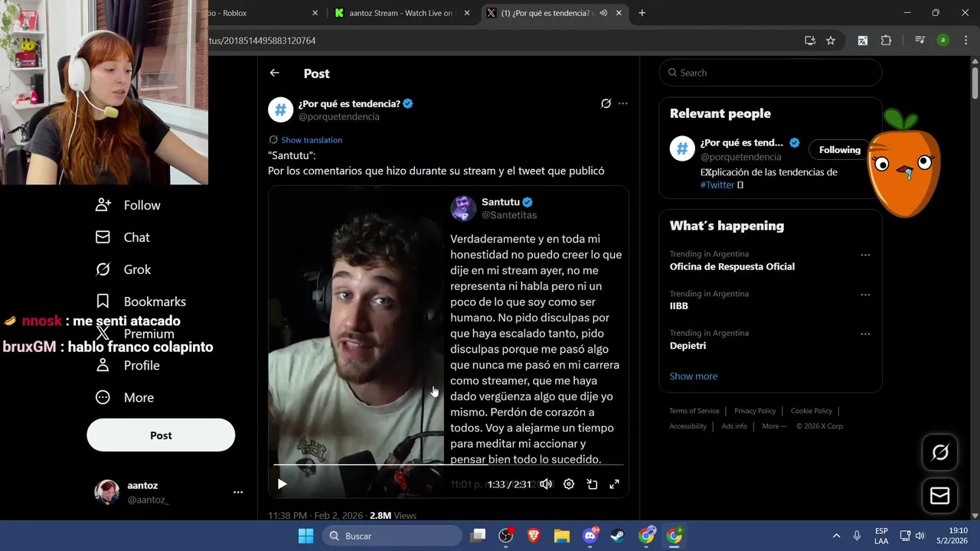Click Show more under What's happening

[694, 376]
